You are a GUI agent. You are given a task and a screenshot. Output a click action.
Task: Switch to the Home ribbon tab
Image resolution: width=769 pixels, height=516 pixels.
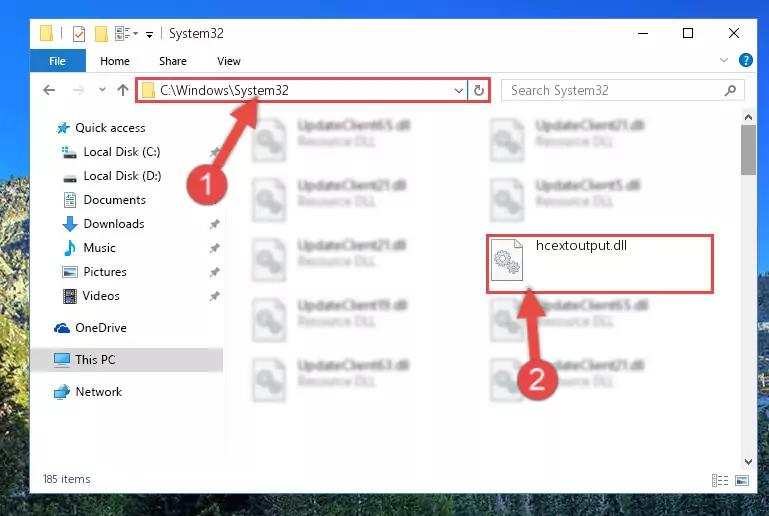click(115, 61)
